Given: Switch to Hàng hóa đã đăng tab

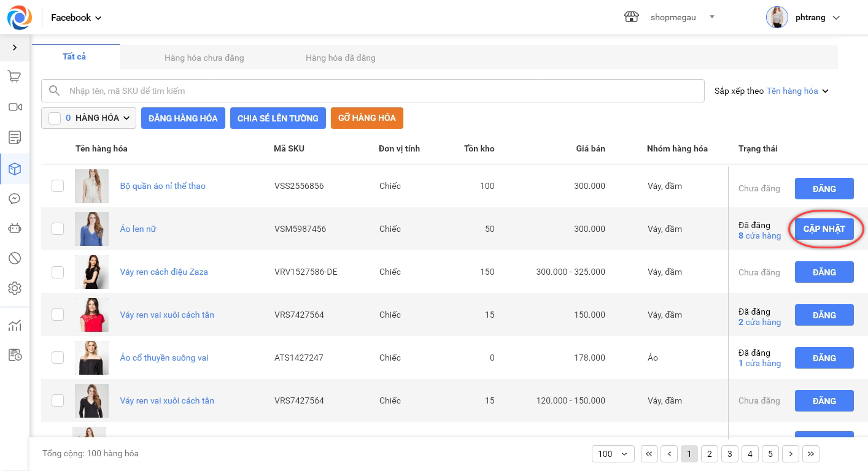Looking at the screenshot, I should (x=340, y=58).
